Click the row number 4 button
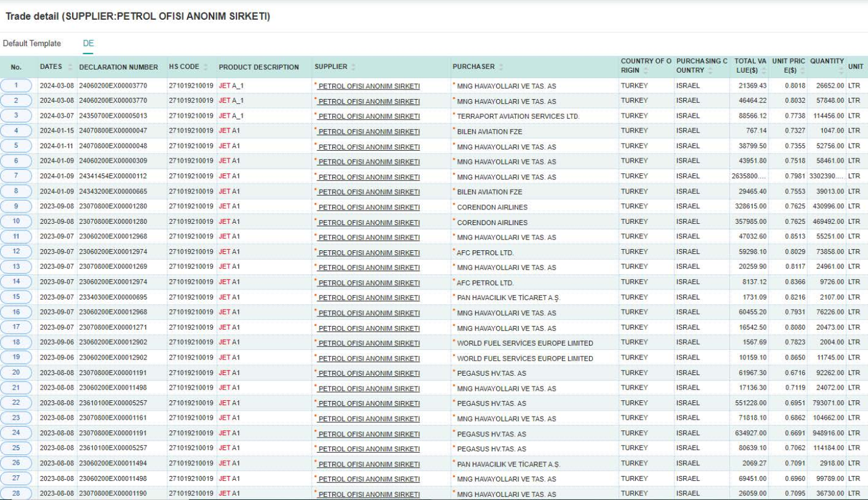 [16, 131]
